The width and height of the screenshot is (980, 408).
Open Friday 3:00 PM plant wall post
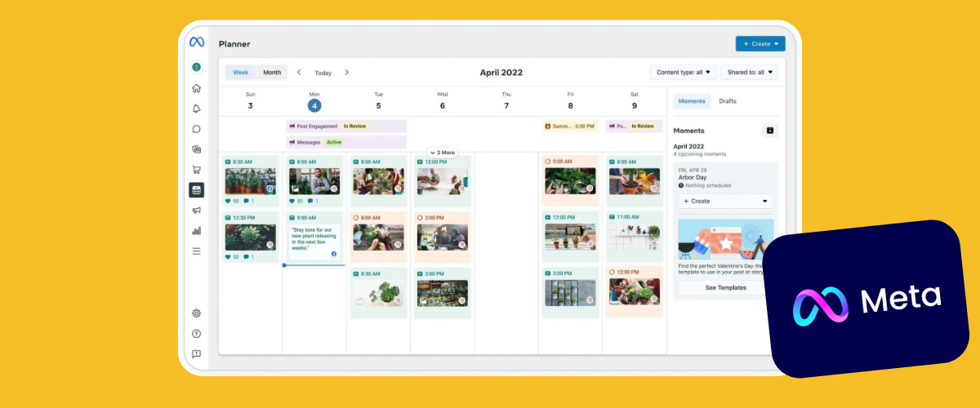pyautogui.click(x=570, y=293)
